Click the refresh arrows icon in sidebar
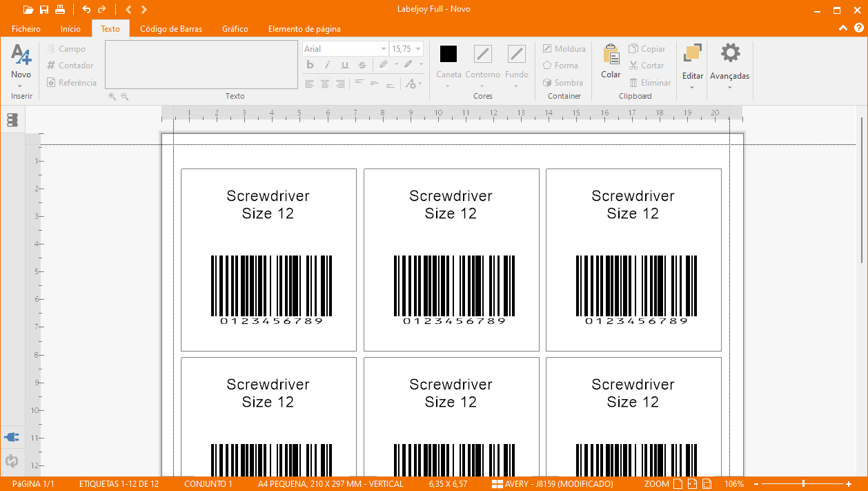 tap(12, 461)
